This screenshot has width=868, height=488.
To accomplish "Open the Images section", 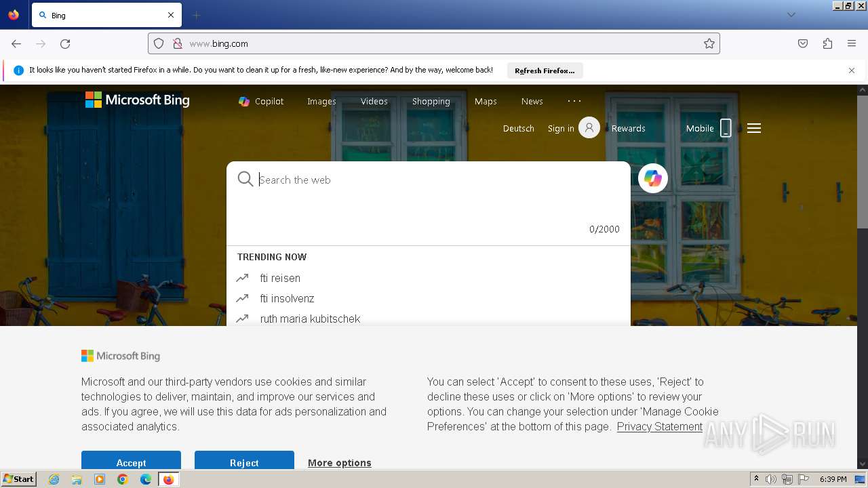I will pyautogui.click(x=321, y=101).
